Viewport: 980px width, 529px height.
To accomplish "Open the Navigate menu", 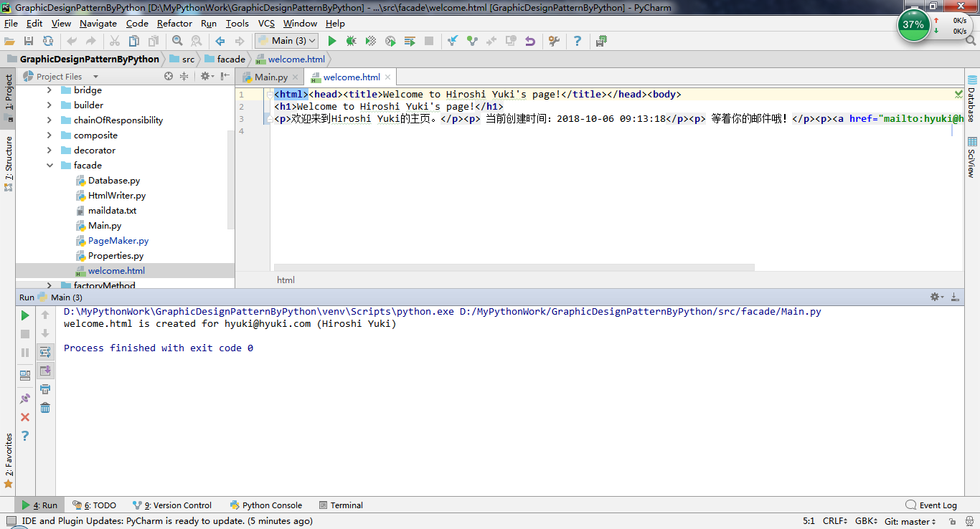I will [98, 23].
